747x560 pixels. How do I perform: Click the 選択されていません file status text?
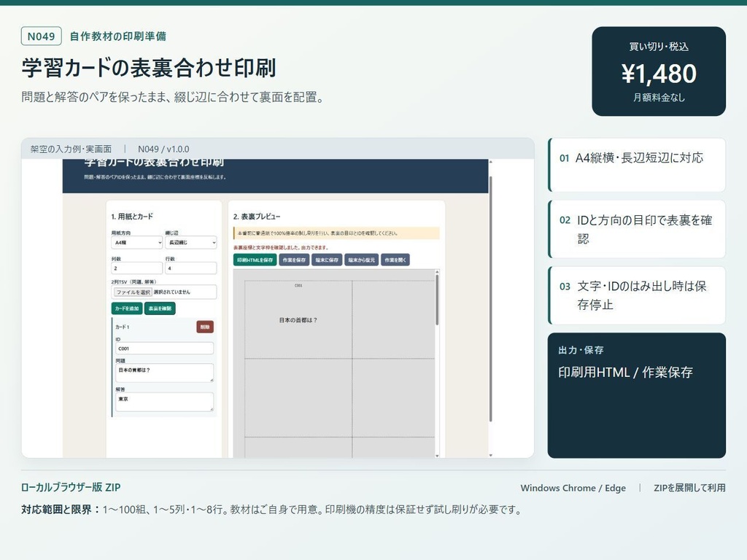click(171, 292)
